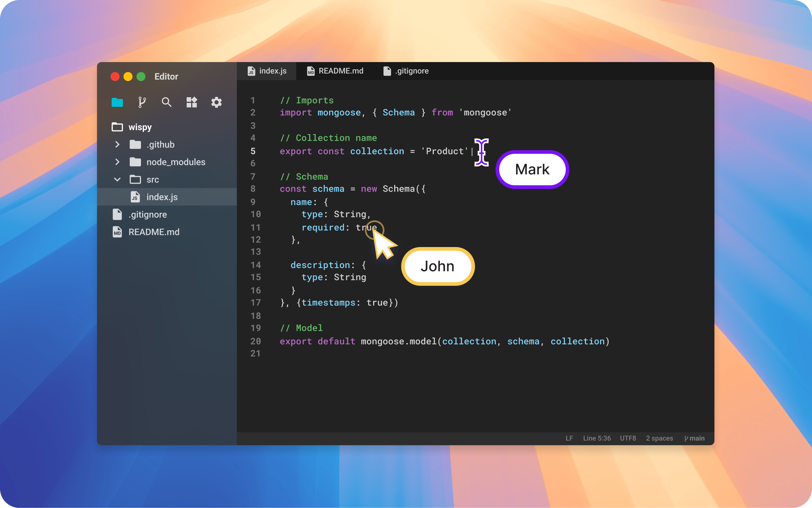Click the '// Imports' comment
Viewport: 812px width, 508px height.
click(307, 101)
